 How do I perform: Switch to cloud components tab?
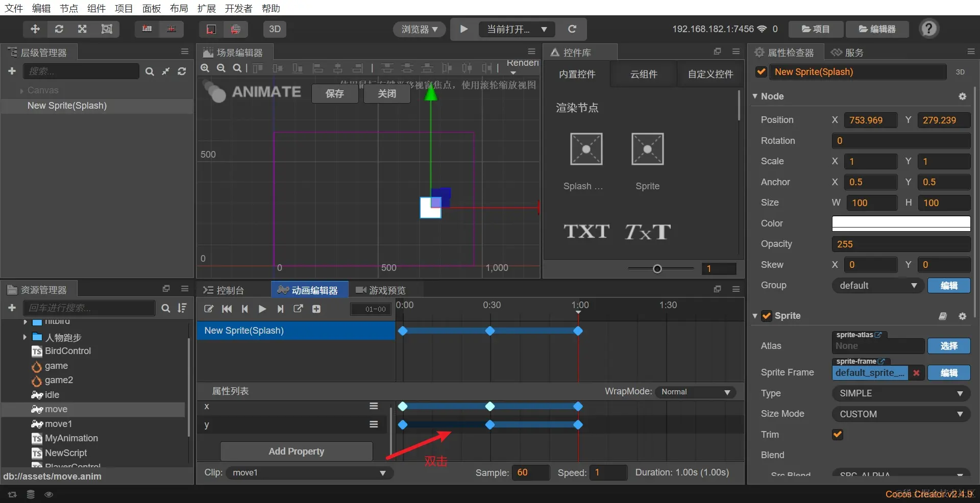click(644, 74)
